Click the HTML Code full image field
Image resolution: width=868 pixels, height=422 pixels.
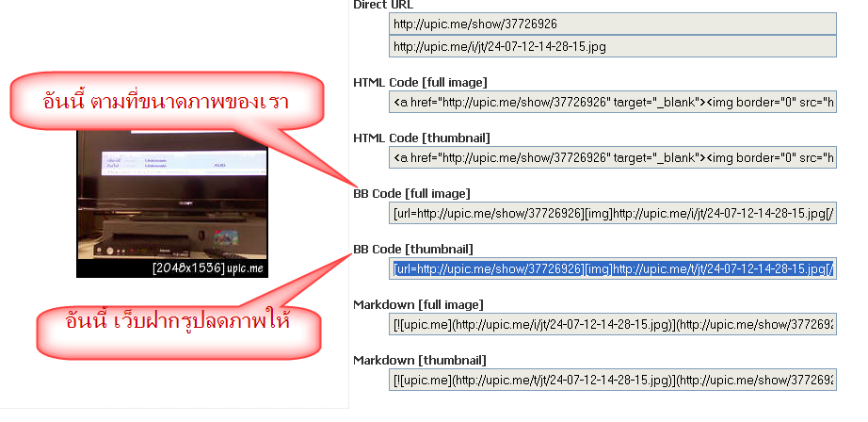(x=612, y=102)
